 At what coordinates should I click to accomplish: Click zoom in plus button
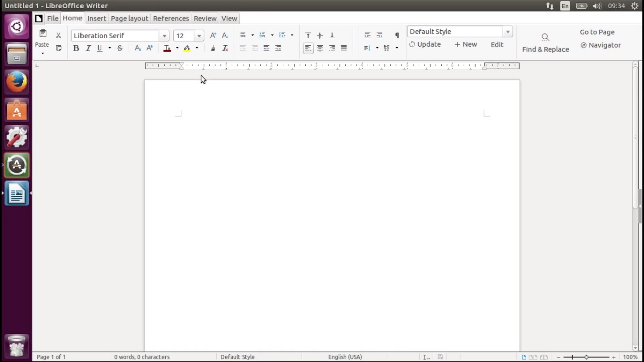point(614,357)
